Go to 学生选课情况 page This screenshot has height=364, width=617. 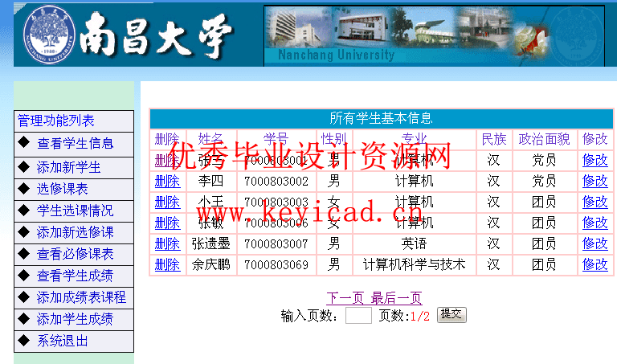coord(75,211)
